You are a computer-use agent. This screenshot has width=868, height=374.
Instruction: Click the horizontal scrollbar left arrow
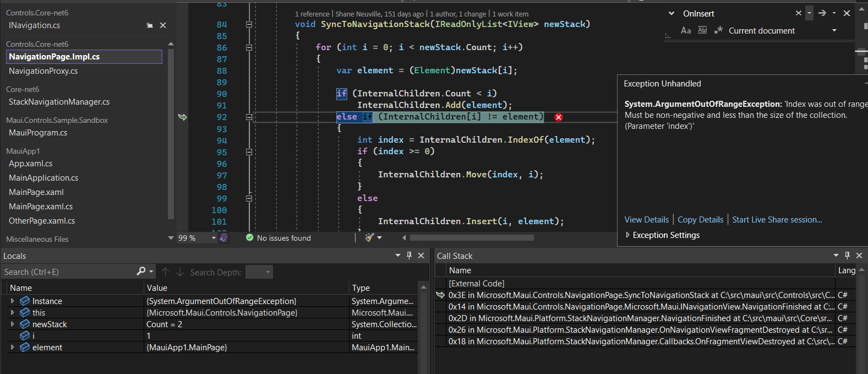404,238
